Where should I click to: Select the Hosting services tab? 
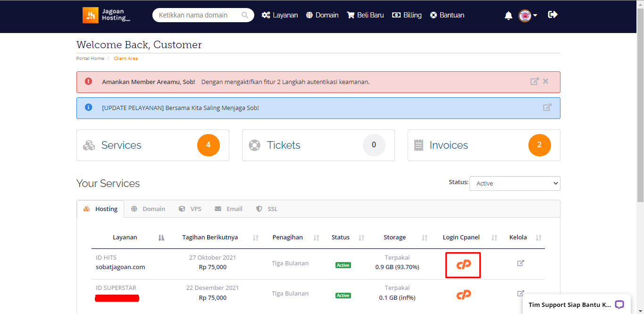point(100,209)
